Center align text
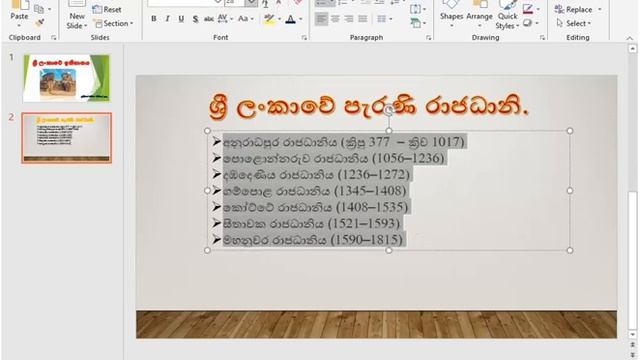The image size is (640, 360). [335, 19]
